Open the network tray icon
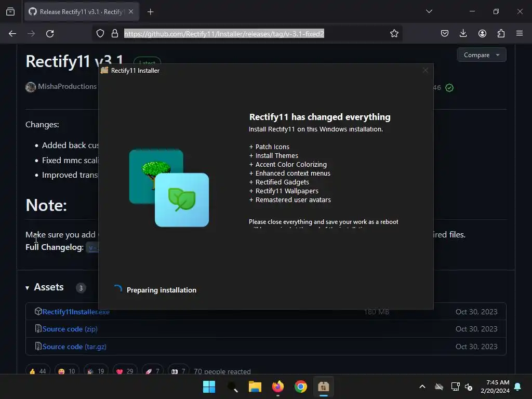 [455, 387]
